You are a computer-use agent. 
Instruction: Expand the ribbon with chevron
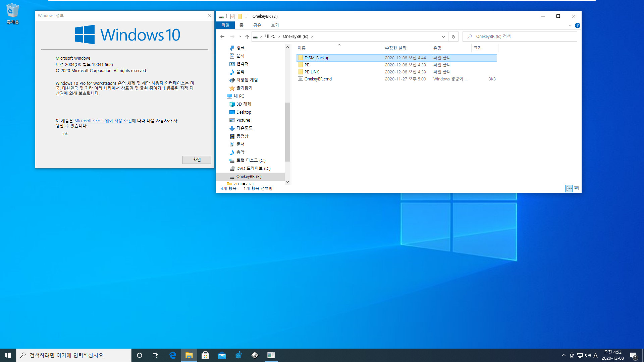coord(570,25)
